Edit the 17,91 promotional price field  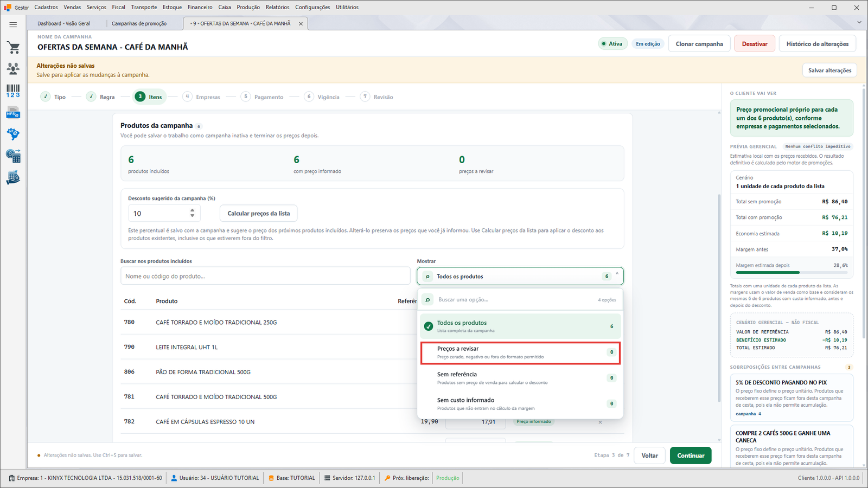(476, 422)
